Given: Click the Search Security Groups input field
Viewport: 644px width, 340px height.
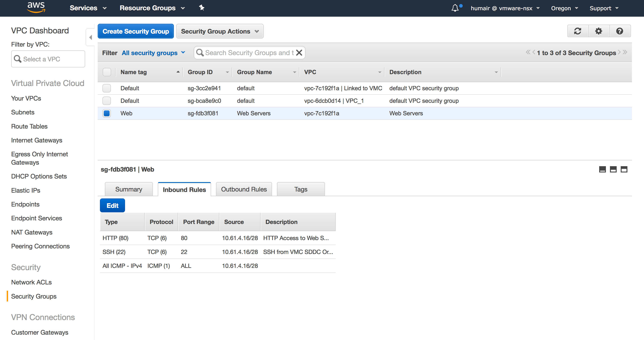Looking at the screenshot, I should click(x=249, y=53).
